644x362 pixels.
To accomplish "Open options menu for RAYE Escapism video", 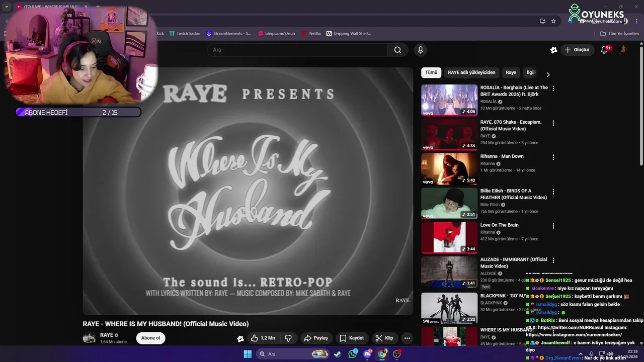I will click(553, 123).
